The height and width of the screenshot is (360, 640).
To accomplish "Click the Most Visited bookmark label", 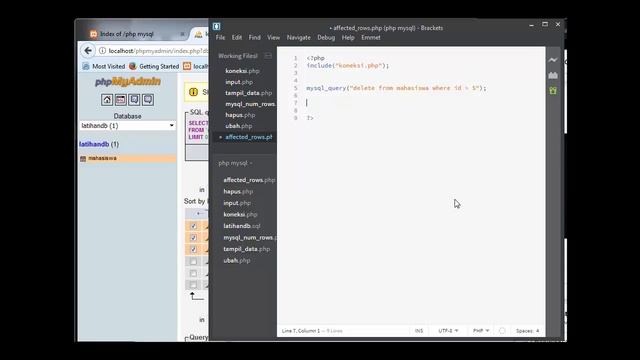I will [108, 66].
